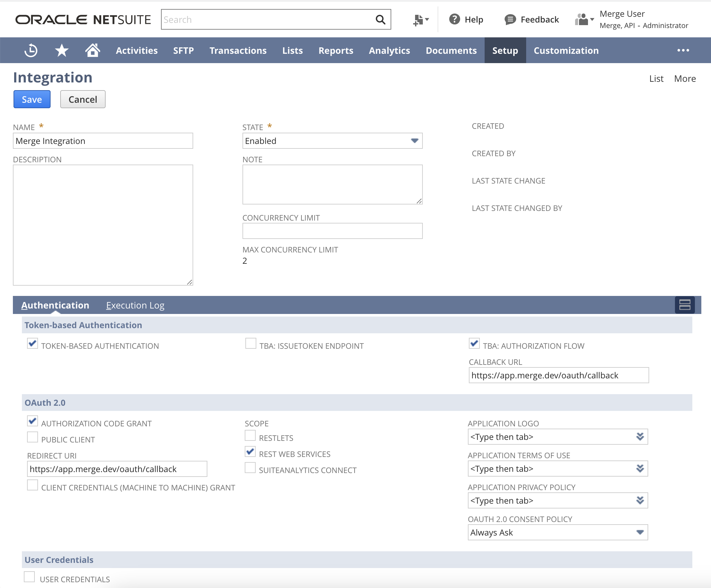This screenshot has width=711, height=588.
Task: Open the Recent Records clock icon
Action: pos(31,50)
